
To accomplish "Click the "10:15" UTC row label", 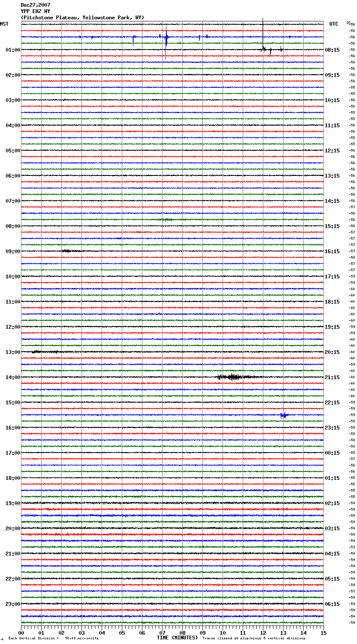I will coord(332,100).
